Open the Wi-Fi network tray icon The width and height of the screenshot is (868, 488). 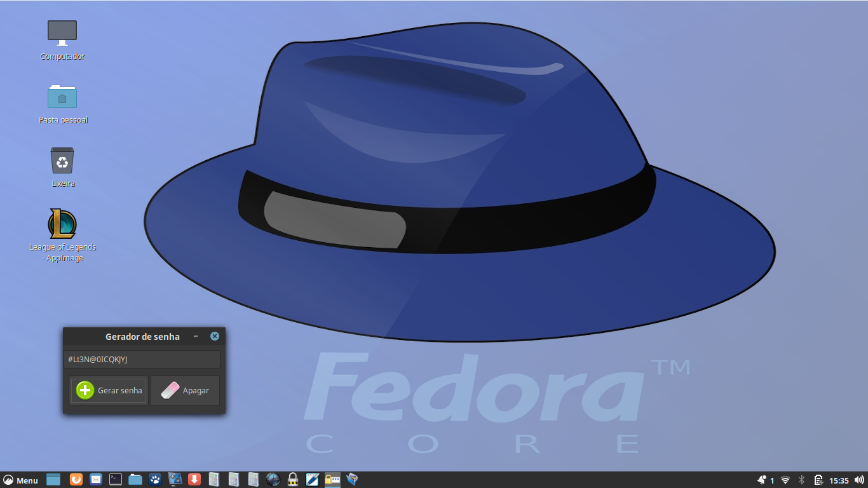pos(785,480)
